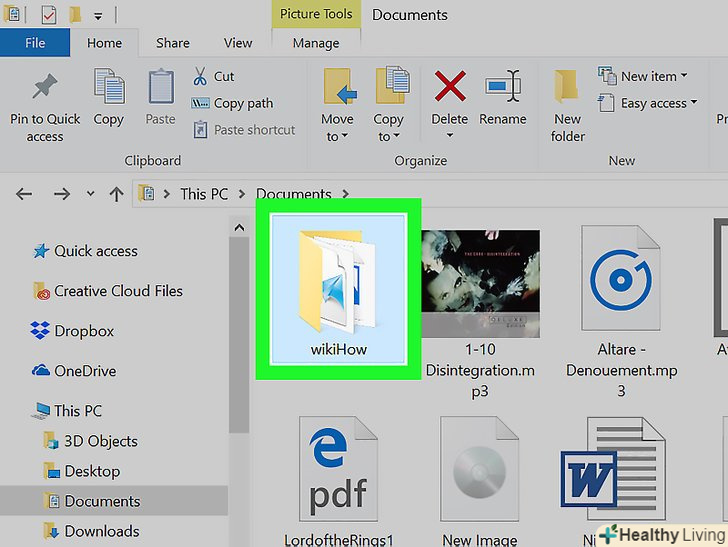Click the Move to folder icon

coord(340,86)
